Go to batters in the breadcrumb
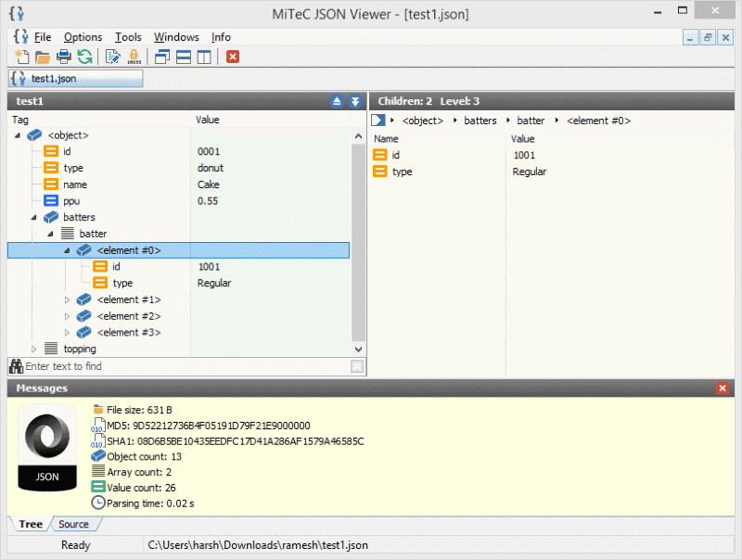 pyautogui.click(x=480, y=121)
